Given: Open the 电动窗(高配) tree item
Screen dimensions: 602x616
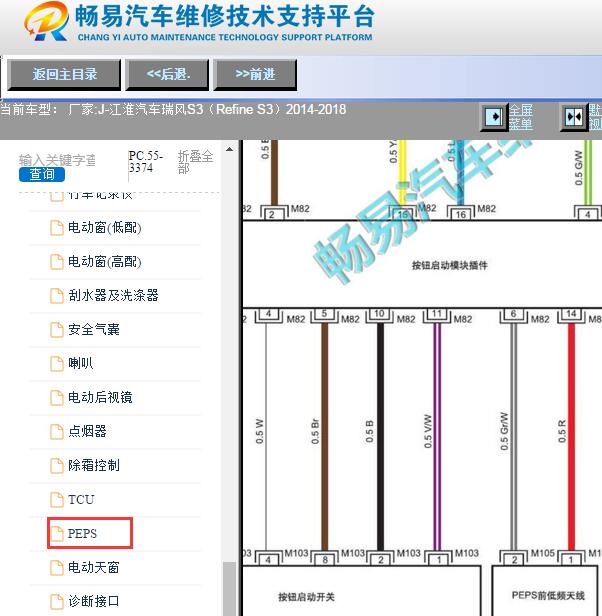Looking at the screenshot, I should pyautogui.click(x=105, y=262).
